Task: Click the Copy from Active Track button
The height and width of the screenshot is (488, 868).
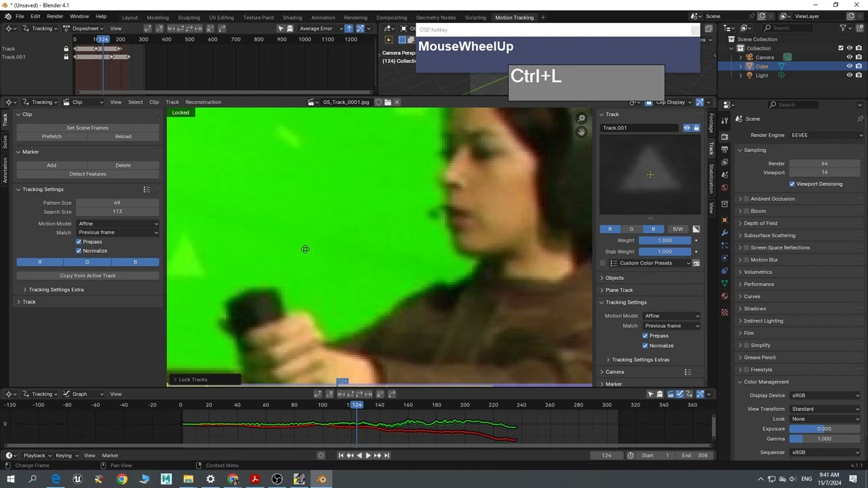Action: click(x=87, y=276)
